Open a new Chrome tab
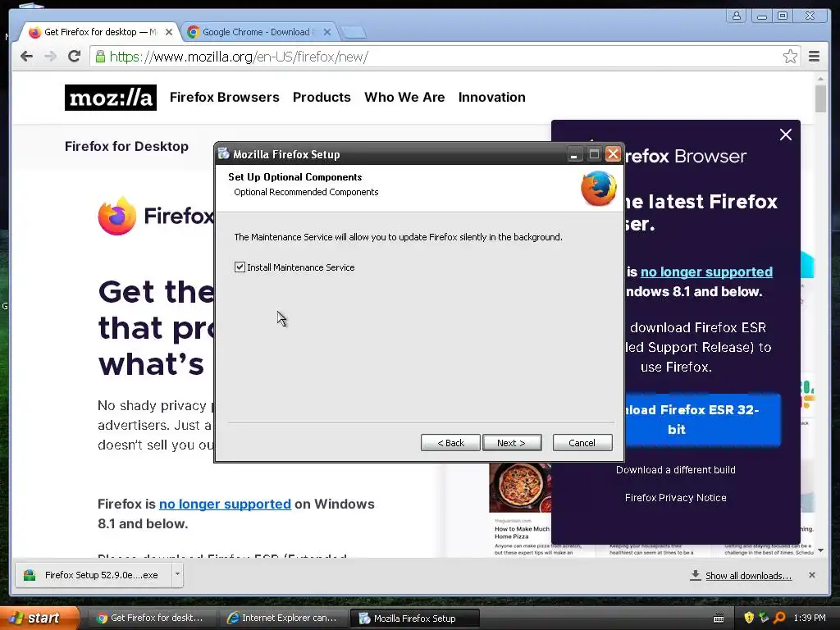Viewport: 840px width, 630px height. (354, 33)
